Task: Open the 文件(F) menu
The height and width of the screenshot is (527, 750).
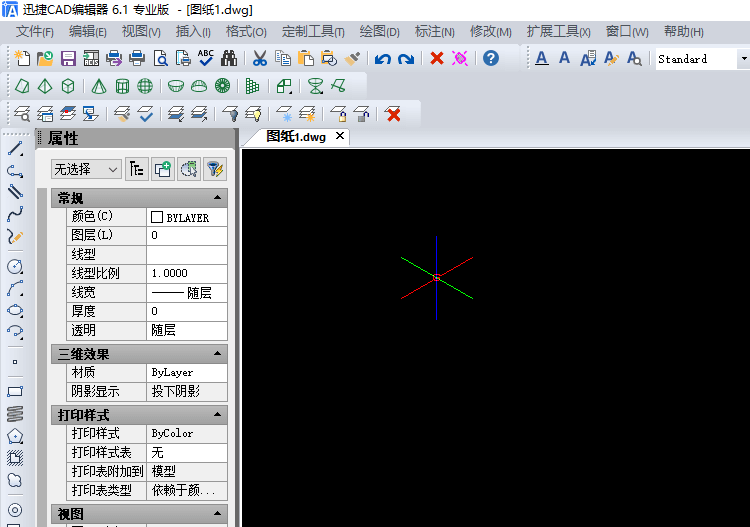Action: pos(34,32)
